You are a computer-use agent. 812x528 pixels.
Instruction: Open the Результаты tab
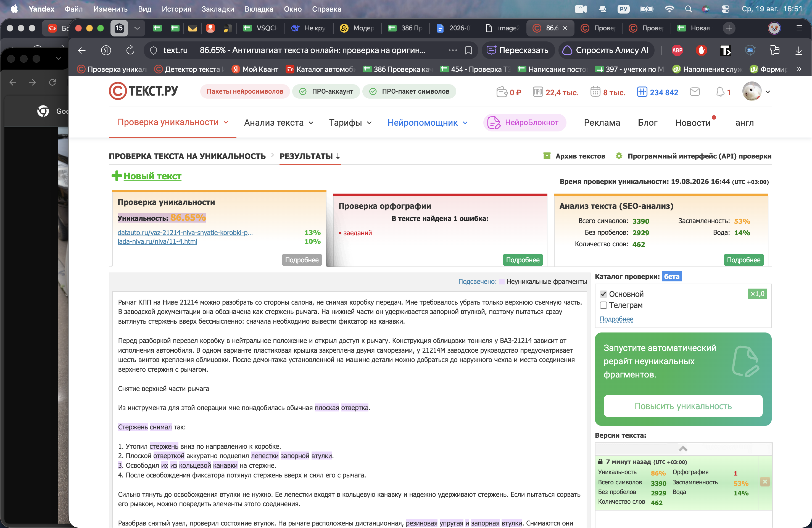(310, 156)
